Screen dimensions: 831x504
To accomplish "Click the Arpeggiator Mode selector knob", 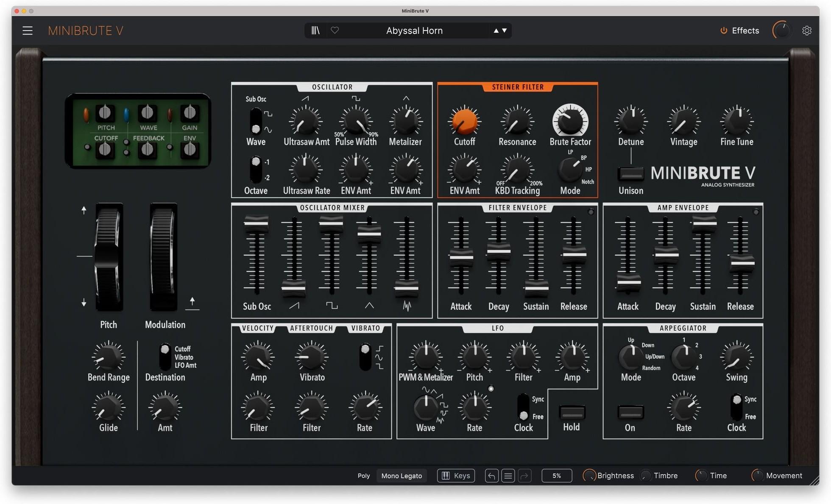I will point(631,357).
